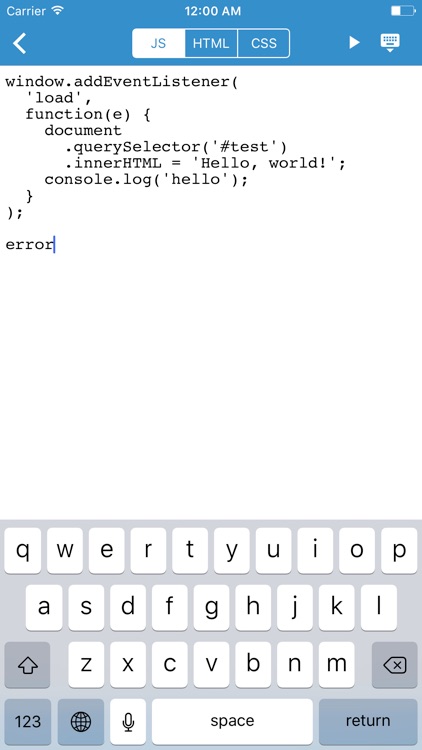Tap the letter q key
The width and height of the screenshot is (422, 750).
point(22,551)
